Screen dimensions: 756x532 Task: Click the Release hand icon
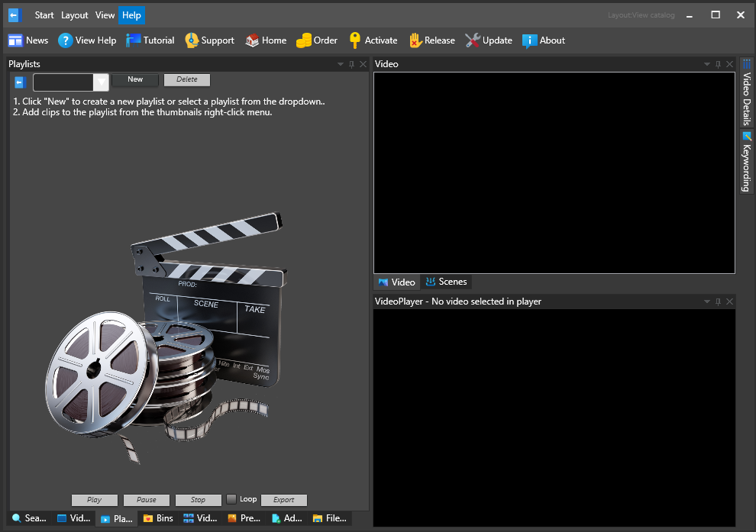coord(415,40)
